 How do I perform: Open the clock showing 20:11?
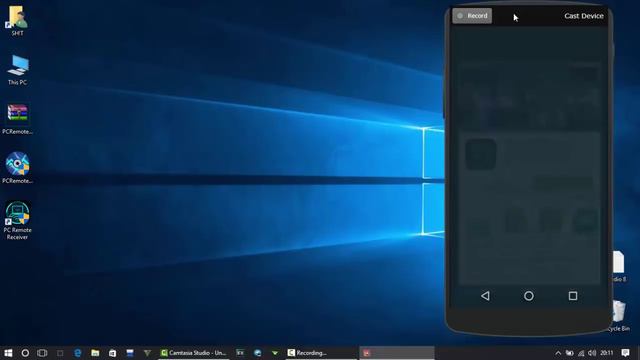[607, 353]
